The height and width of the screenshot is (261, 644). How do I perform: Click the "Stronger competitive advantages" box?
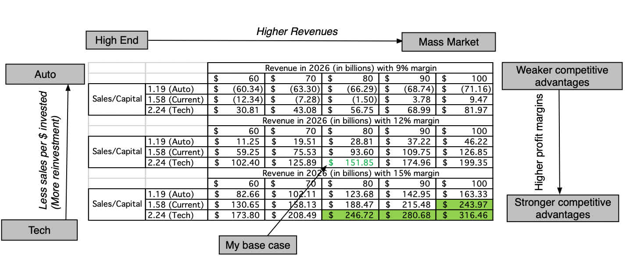[563, 208]
